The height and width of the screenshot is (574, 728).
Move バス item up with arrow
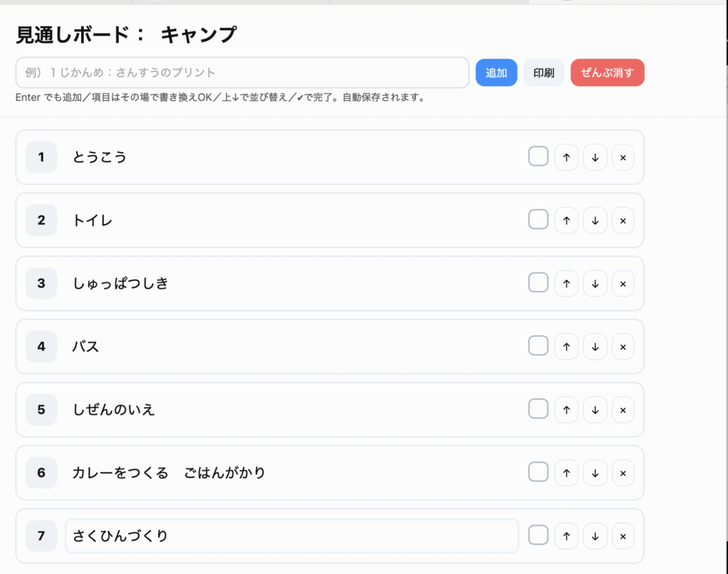(x=566, y=347)
